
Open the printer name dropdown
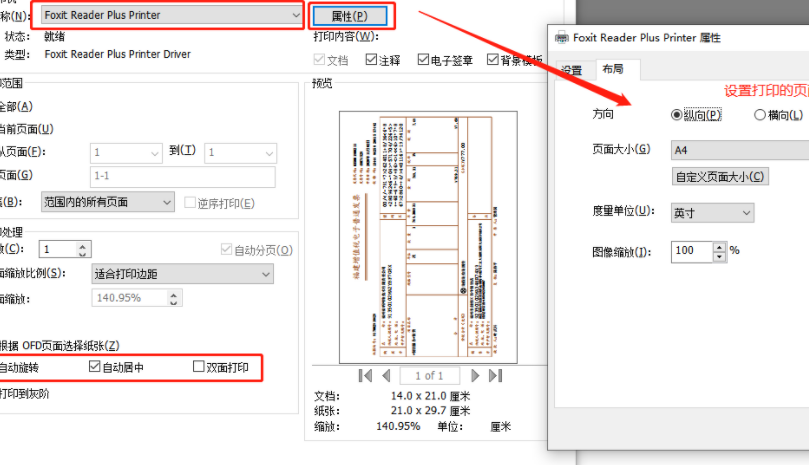[x=293, y=15]
